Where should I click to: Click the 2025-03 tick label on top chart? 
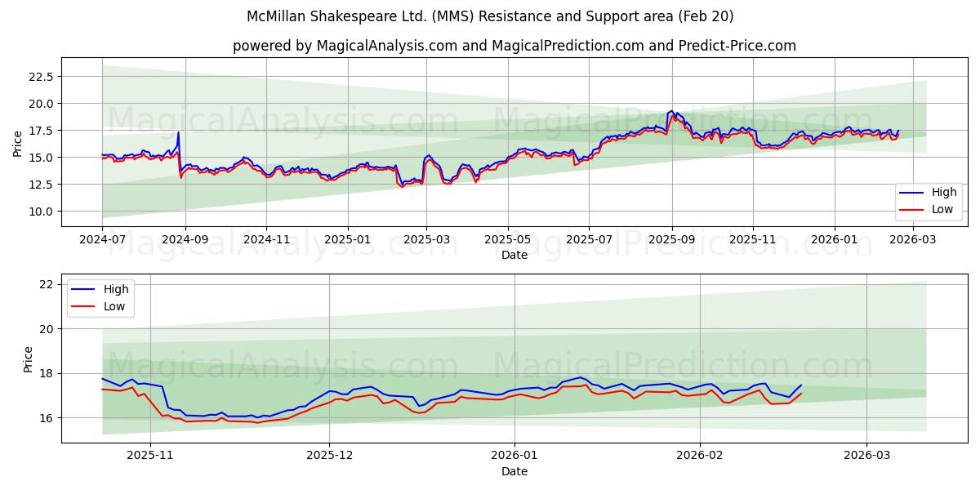426,240
